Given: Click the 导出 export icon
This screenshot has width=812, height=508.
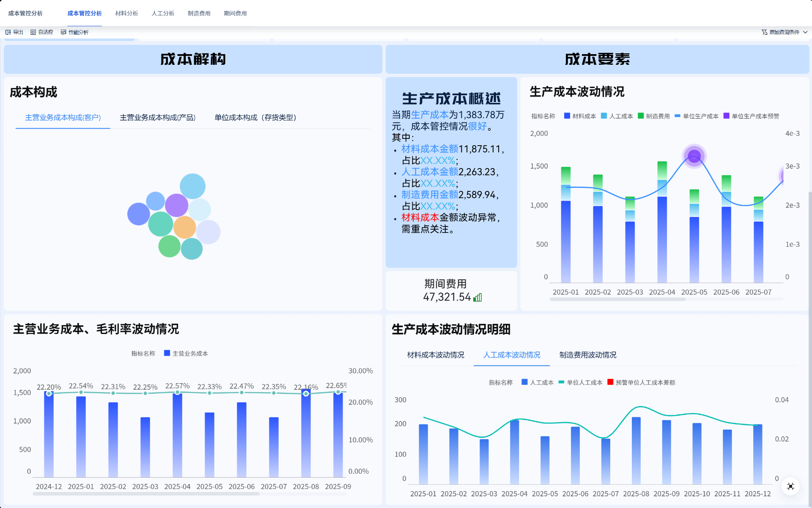Looking at the screenshot, I should (x=8, y=32).
